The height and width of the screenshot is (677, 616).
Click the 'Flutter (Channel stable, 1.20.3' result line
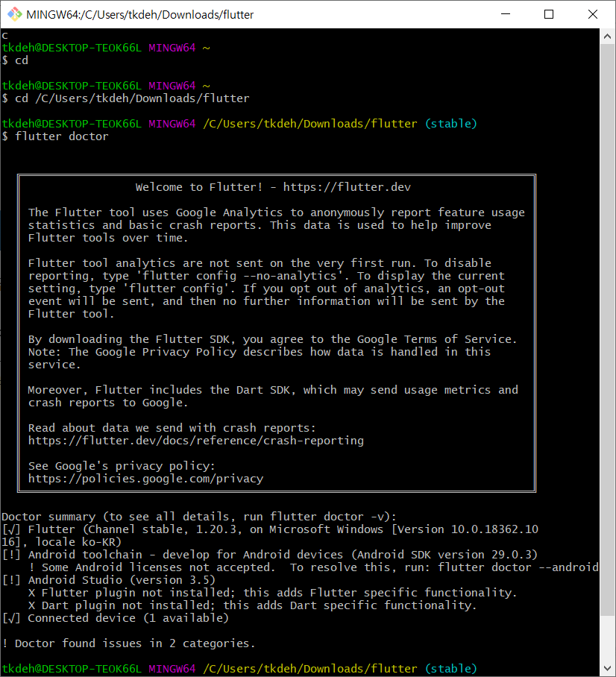point(270,529)
